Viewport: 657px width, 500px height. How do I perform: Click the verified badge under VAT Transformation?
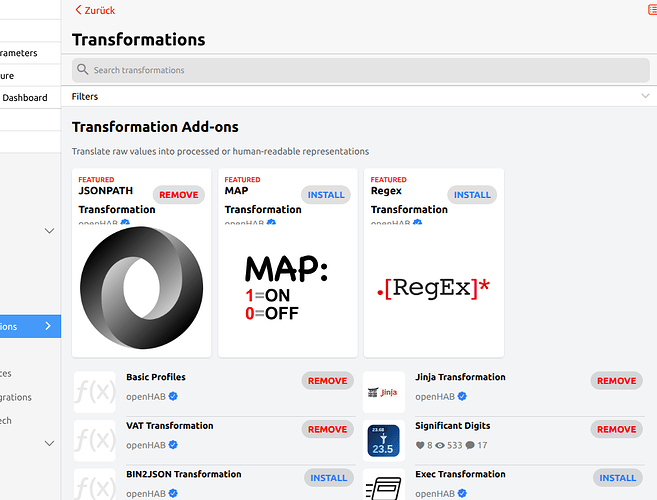173,445
